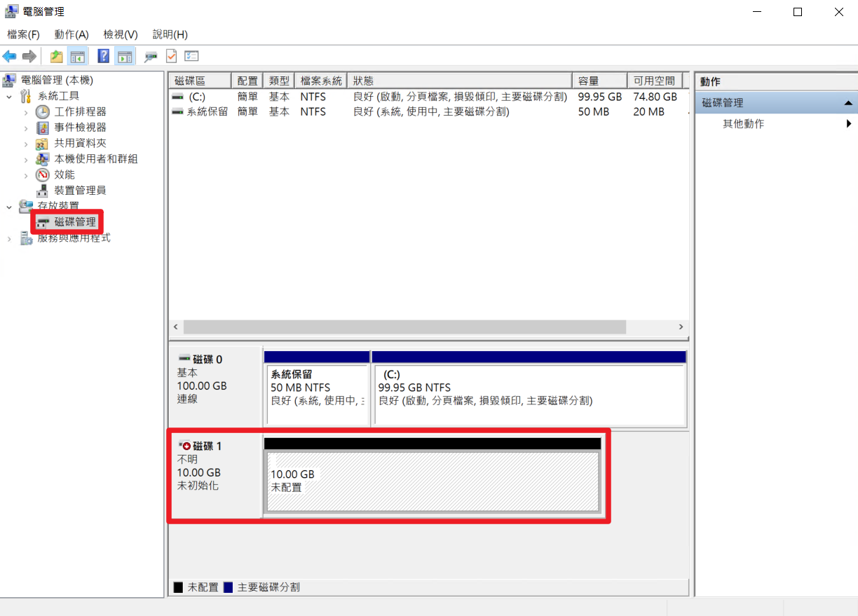The height and width of the screenshot is (616, 858).
Task: Click the Up one level folder icon
Action: coord(57,56)
